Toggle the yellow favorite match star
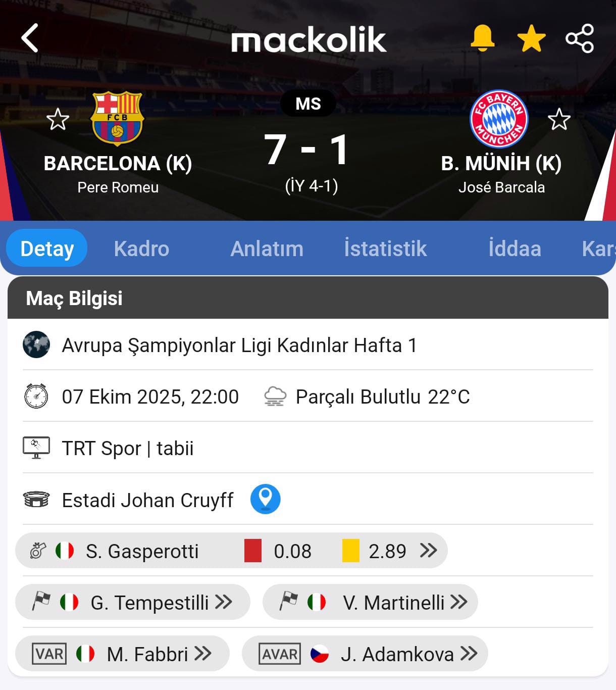This screenshot has height=690, width=616. [x=531, y=39]
